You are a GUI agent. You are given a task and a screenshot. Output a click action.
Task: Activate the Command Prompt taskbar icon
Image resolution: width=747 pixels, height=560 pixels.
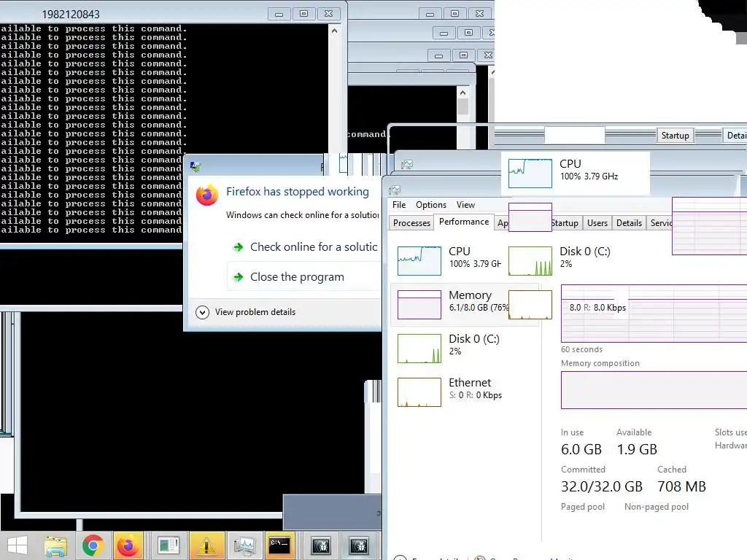279,545
